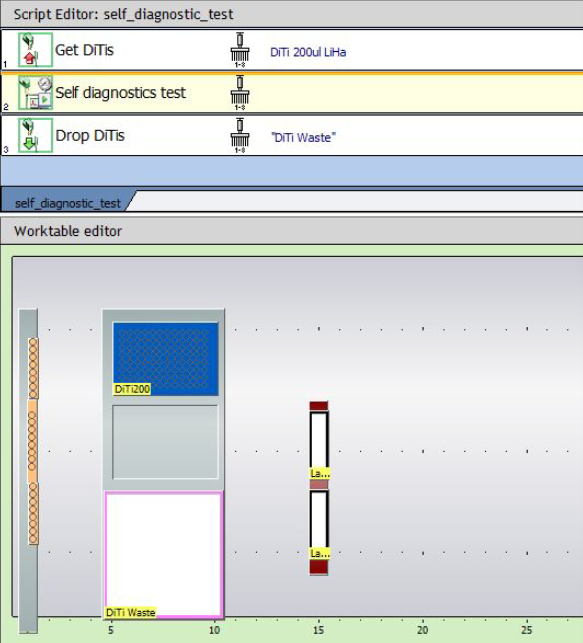The height and width of the screenshot is (643, 583).
Task: Click the Worktable editor panel header
Action: (292, 231)
